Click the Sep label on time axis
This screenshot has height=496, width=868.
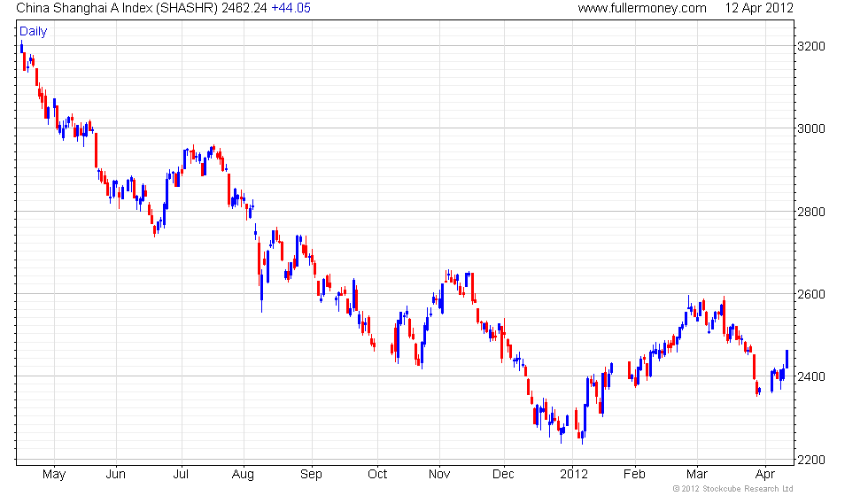coord(311,475)
